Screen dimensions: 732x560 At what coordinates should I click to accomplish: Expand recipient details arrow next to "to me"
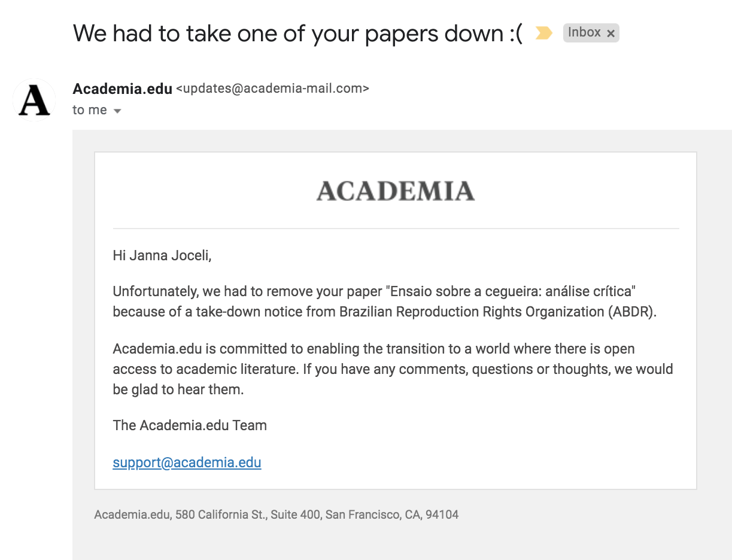(x=117, y=111)
